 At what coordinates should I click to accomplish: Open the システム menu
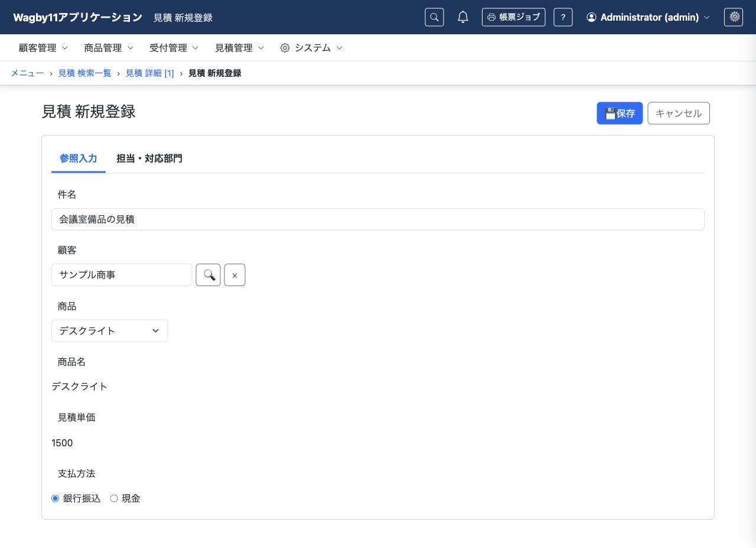tap(311, 48)
